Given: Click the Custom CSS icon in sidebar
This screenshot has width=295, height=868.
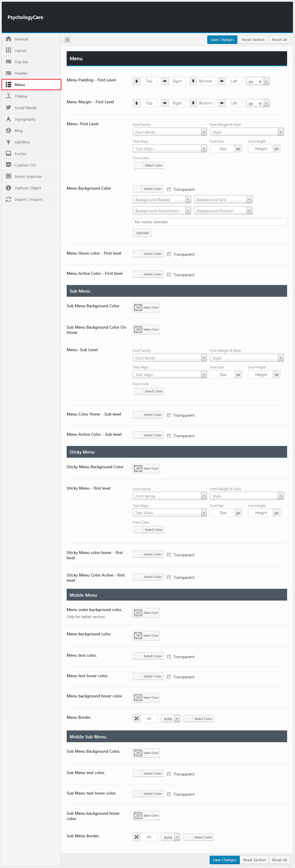Looking at the screenshot, I should [x=8, y=165].
